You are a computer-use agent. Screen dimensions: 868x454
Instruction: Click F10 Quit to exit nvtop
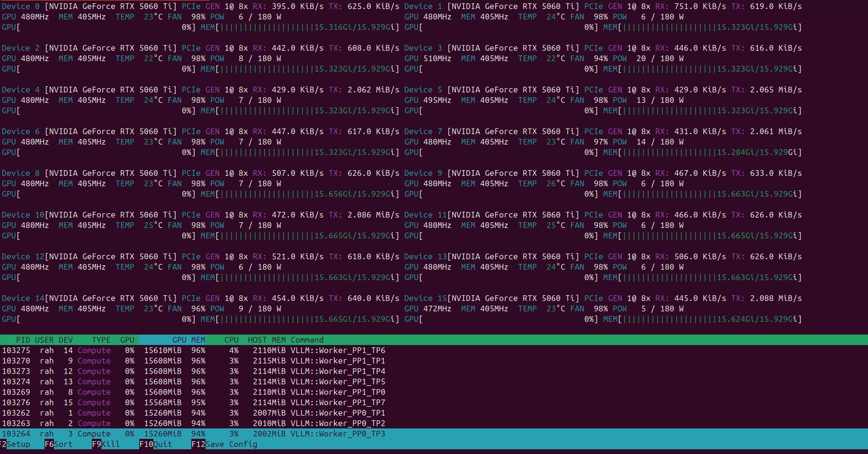pos(156,444)
